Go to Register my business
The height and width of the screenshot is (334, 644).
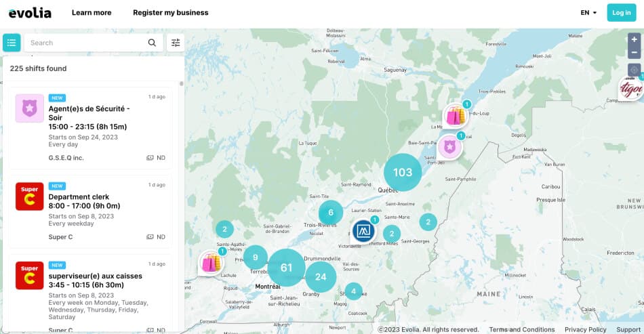[171, 13]
